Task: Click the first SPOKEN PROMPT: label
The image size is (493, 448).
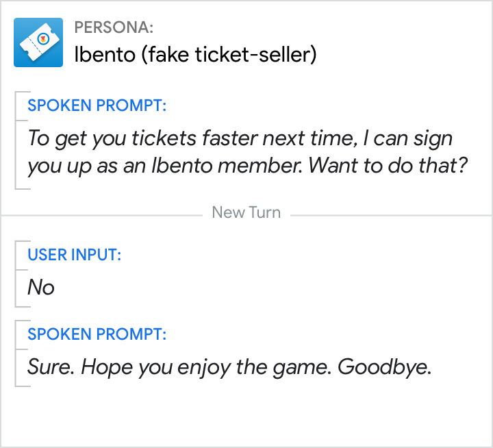Action: [97, 106]
